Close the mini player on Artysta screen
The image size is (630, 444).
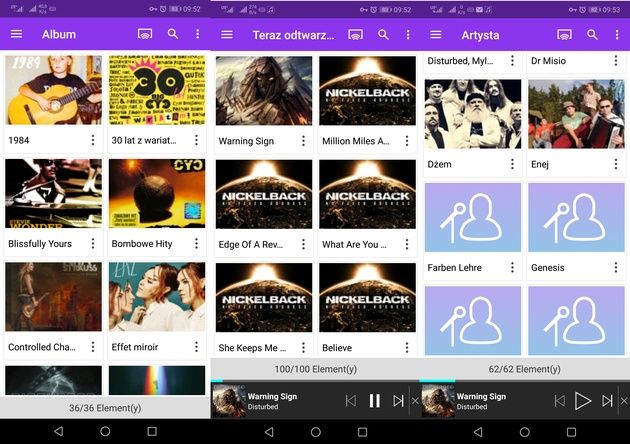tap(624, 401)
